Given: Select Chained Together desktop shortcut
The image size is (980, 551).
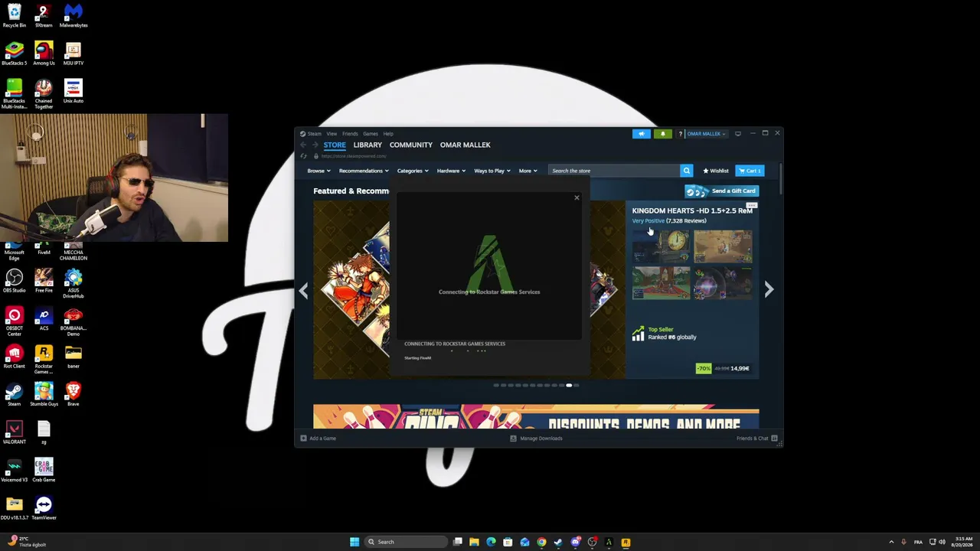Looking at the screenshot, I should click(x=44, y=94).
